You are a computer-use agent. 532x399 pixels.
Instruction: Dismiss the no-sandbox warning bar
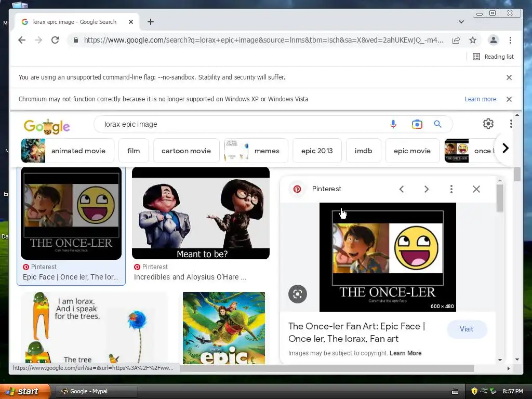509,77
